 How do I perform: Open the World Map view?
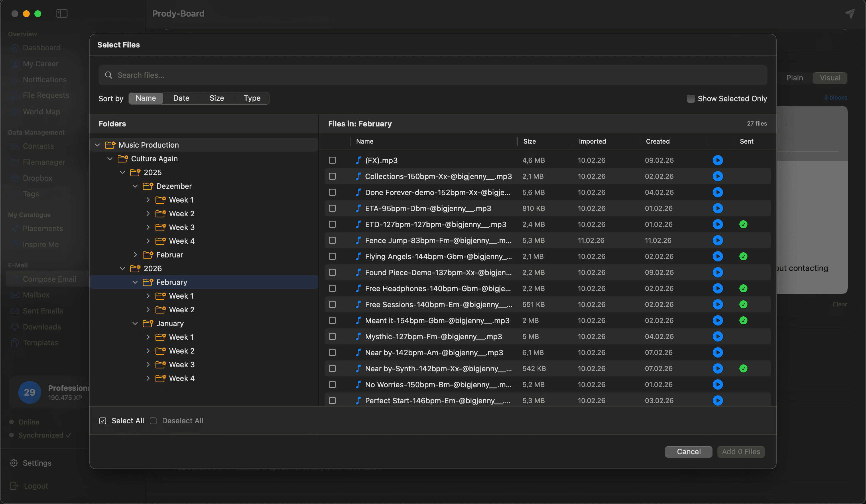41,112
